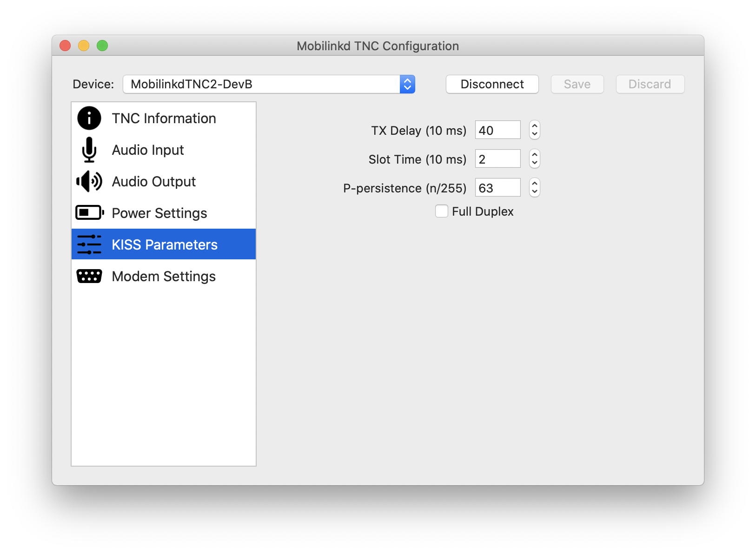
Task: Click the disabled Save button
Action: [x=577, y=84]
